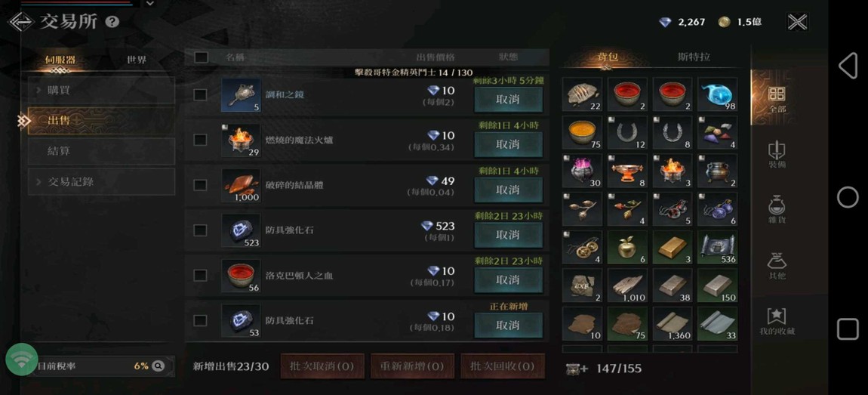Open the help question-mark icon beside 交易所
This screenshot has width=868, height=395.
click(x=112, y=22)
